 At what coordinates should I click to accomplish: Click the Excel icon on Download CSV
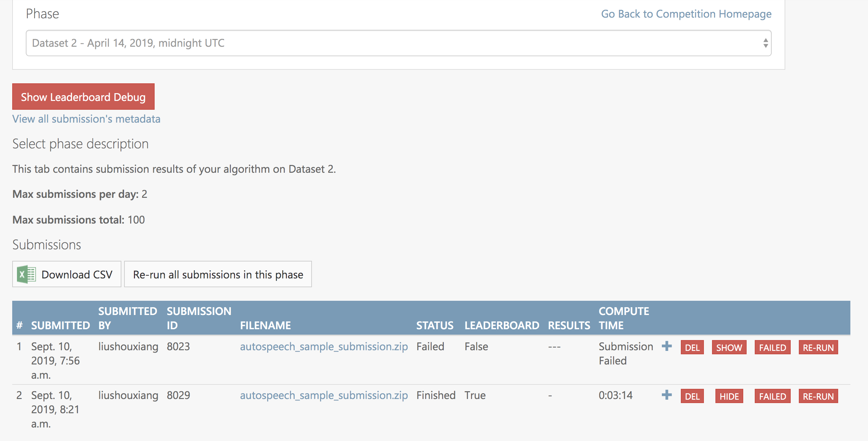click(27, 274)
